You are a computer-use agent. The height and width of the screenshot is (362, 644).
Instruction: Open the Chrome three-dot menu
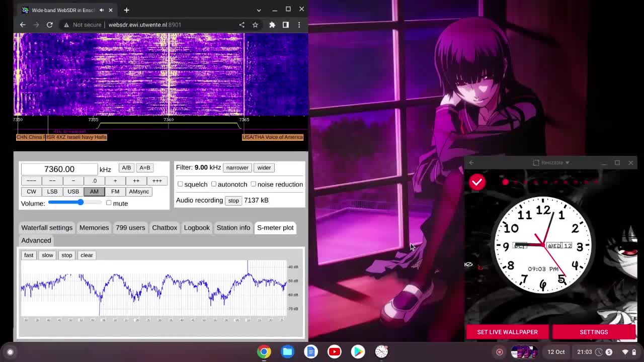click(x=299, y=25)
